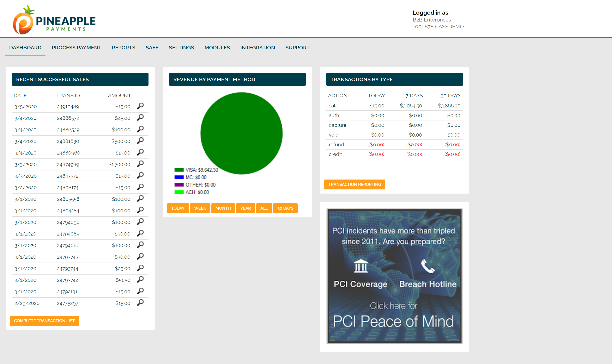Screen dimensions: 612x364
Task: Open magnifier for transaction 24886572
Action: pos(140,118)
